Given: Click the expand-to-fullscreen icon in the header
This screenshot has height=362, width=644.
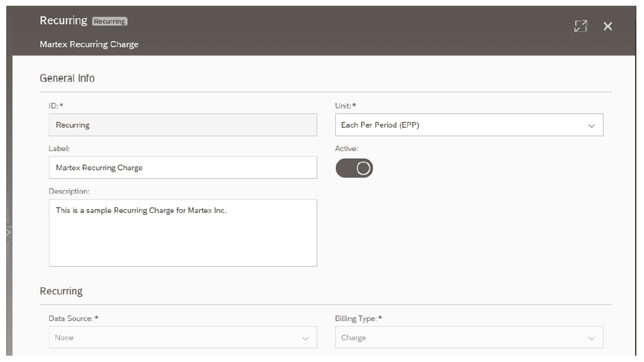Looking at the screenshot, I should click(580, 26).
